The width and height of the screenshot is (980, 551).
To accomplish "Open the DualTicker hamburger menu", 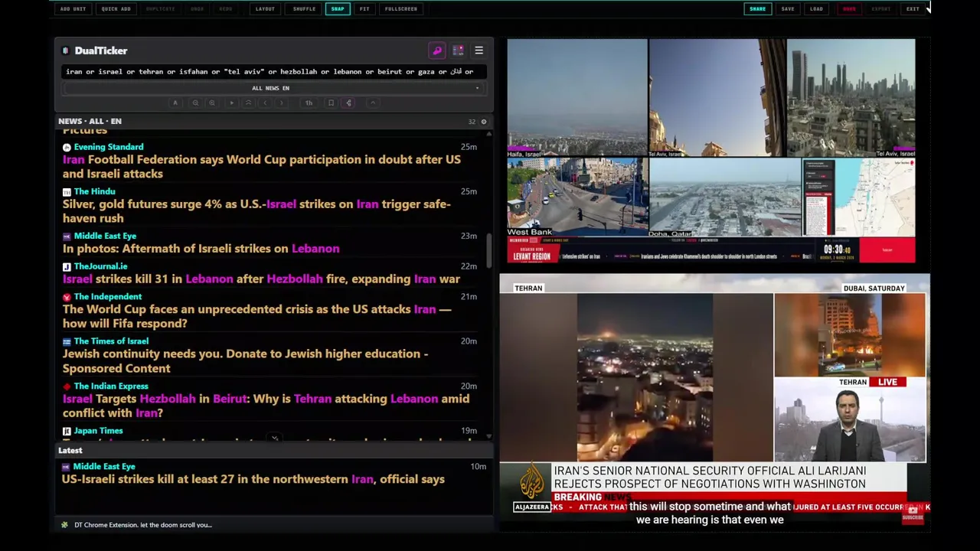I will click(479, 51).
